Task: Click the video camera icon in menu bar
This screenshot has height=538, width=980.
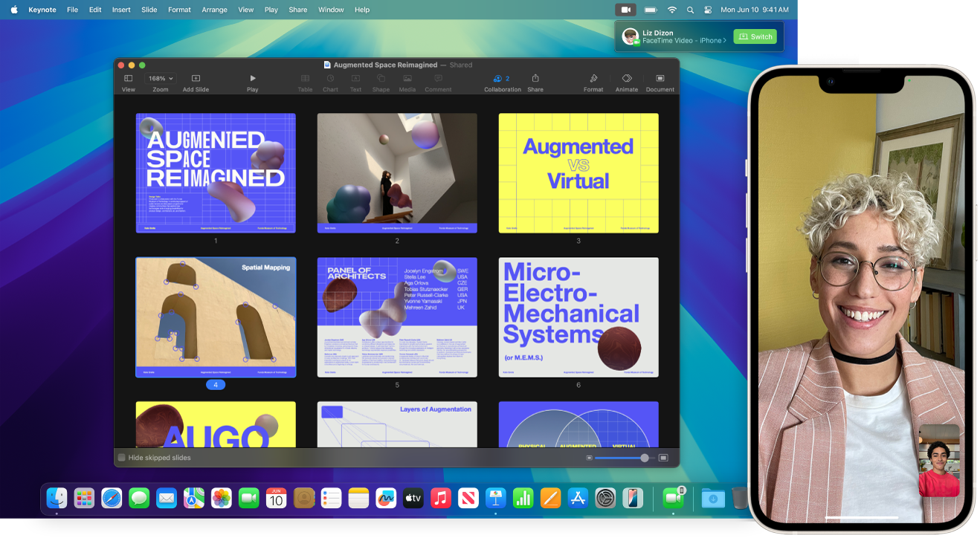Action: tap(625, 9)
